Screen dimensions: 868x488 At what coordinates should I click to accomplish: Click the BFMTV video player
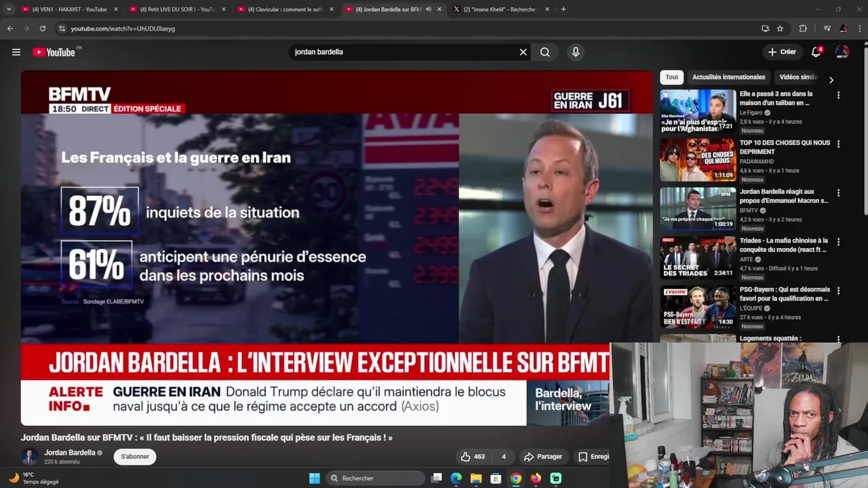click(x=336, y=248)
